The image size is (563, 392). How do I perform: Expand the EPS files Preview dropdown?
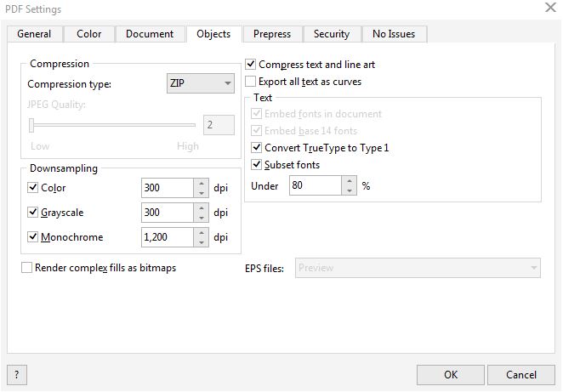point(418,268)
